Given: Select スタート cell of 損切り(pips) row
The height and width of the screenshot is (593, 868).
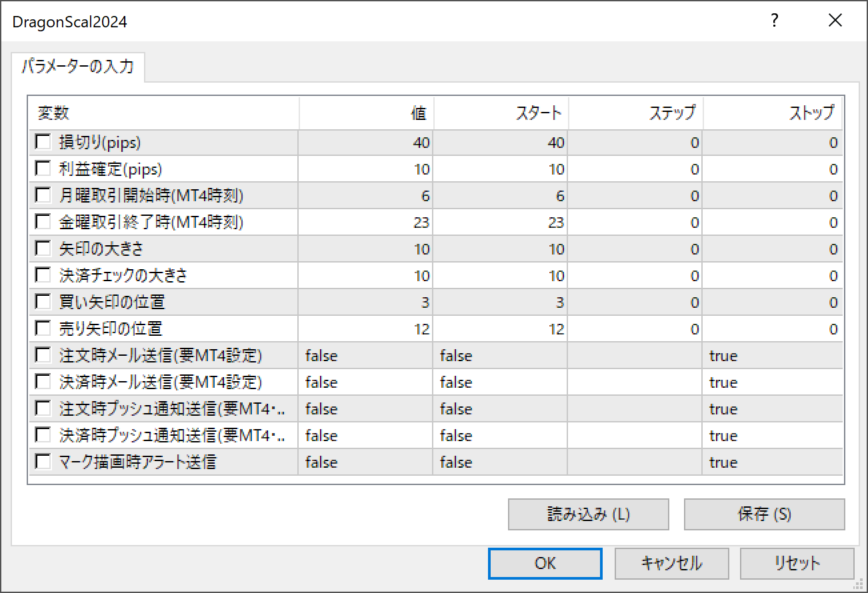Looking at the screenshot, I should point(501,142).
